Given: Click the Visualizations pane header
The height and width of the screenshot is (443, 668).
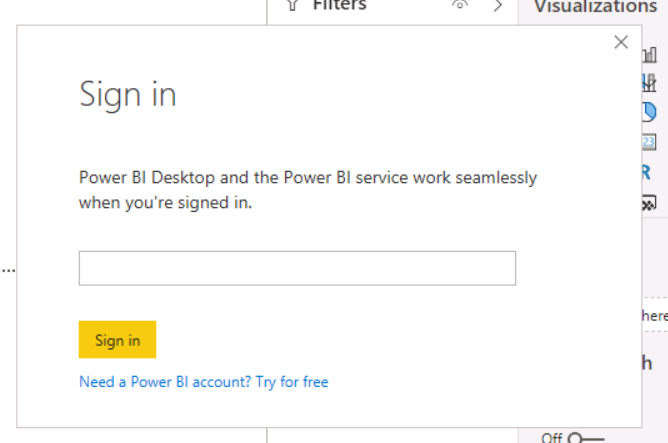Looking at the screenshot, I should click(x=596, y=6).
